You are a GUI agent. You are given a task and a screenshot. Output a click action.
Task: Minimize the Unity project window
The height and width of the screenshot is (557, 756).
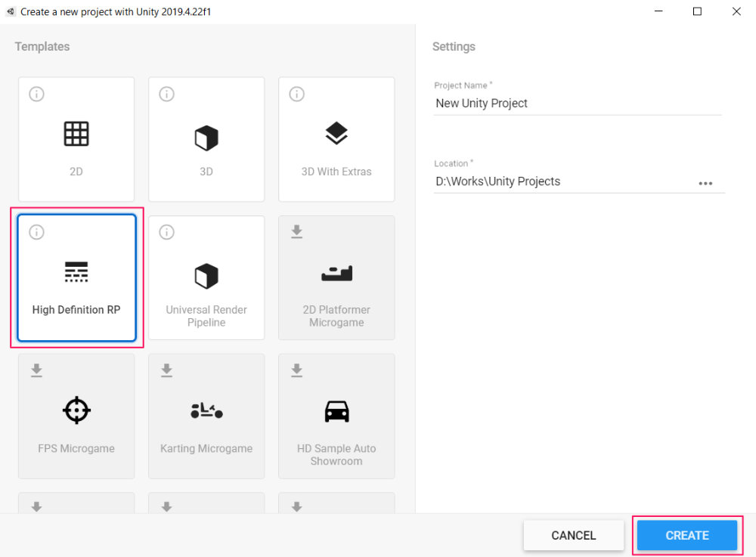pos(658,11)
